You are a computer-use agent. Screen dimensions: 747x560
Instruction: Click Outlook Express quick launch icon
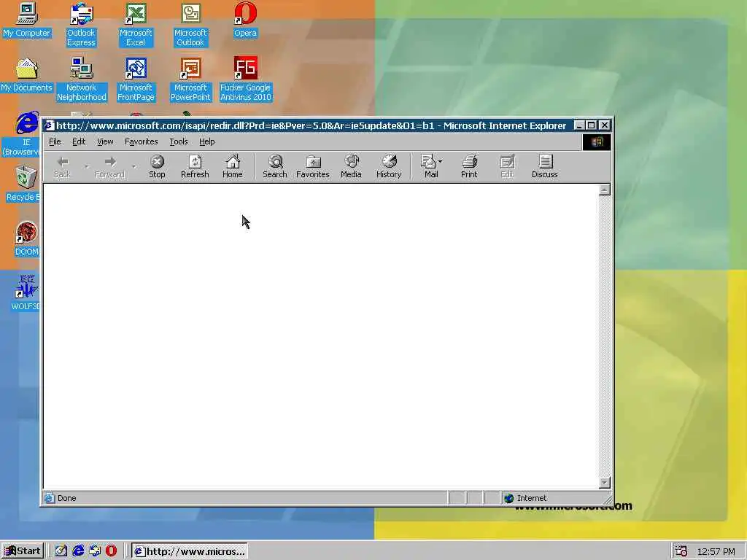(x=95, y=551)
